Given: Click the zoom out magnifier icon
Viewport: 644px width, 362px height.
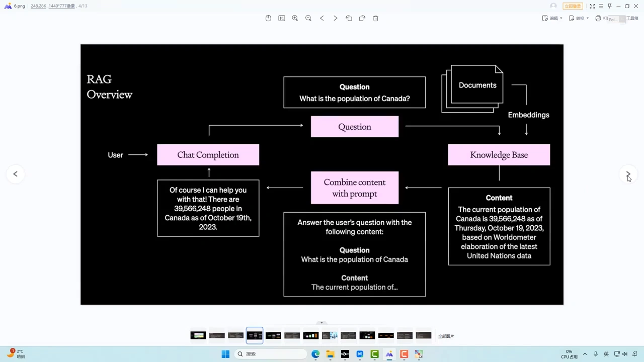Looking at the screenshot, I should pos(308,18).
